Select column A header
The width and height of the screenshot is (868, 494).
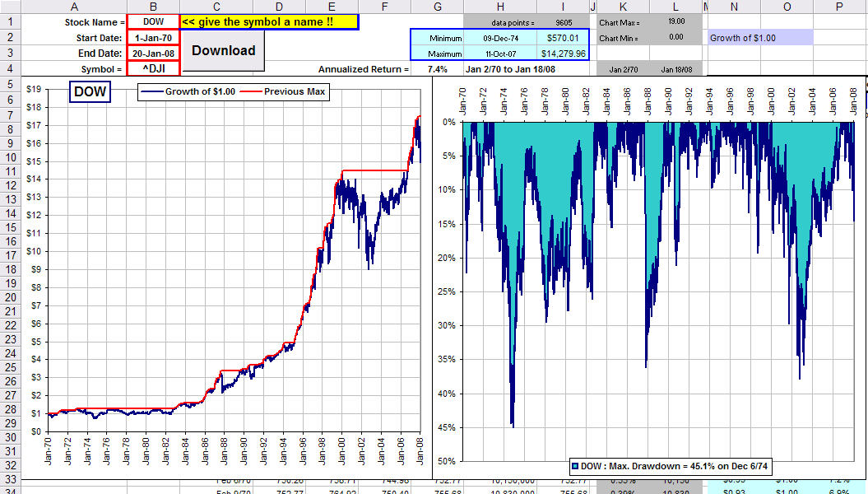pos(73,7)
